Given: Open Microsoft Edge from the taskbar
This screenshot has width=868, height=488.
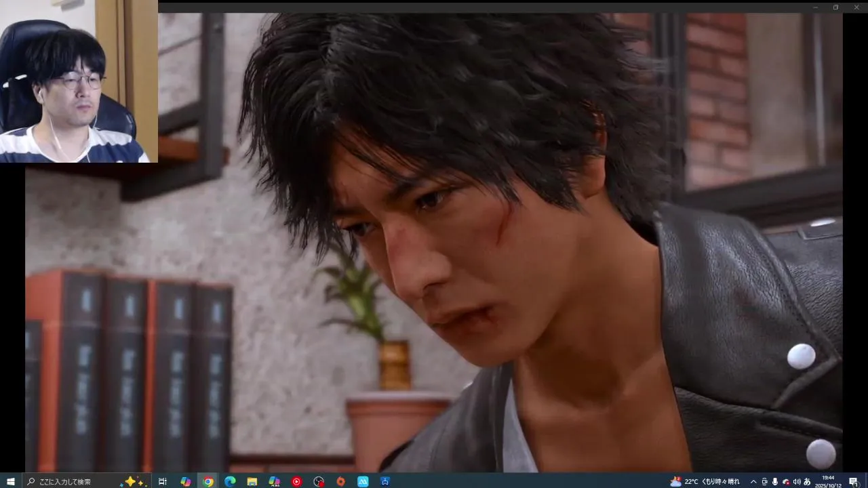Looking at the screenshot, I should 230,481.
